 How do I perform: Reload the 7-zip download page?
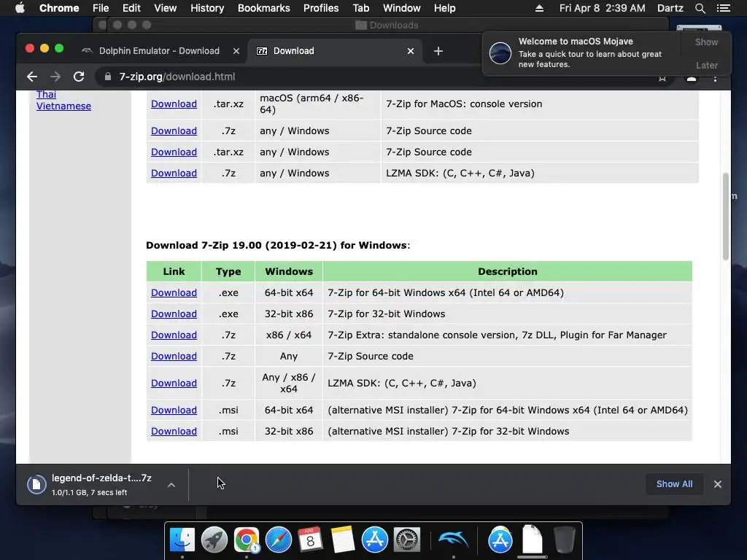point(79,77)
